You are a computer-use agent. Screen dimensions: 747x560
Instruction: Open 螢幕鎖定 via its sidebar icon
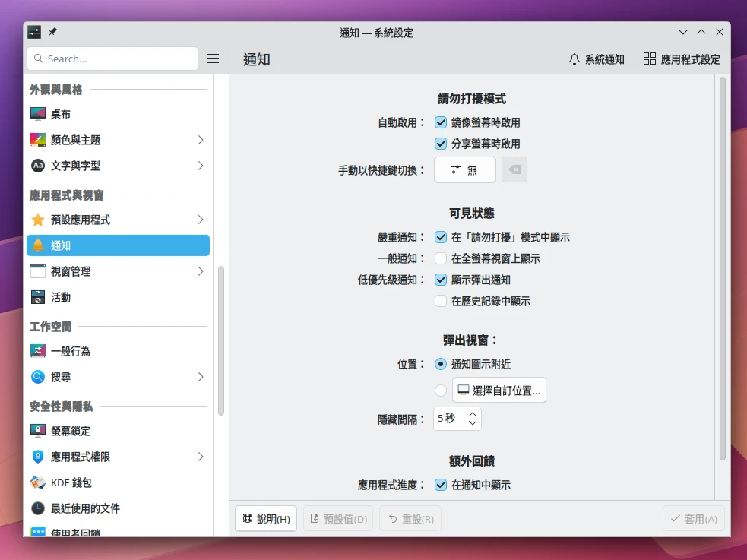tap(38, 431)
